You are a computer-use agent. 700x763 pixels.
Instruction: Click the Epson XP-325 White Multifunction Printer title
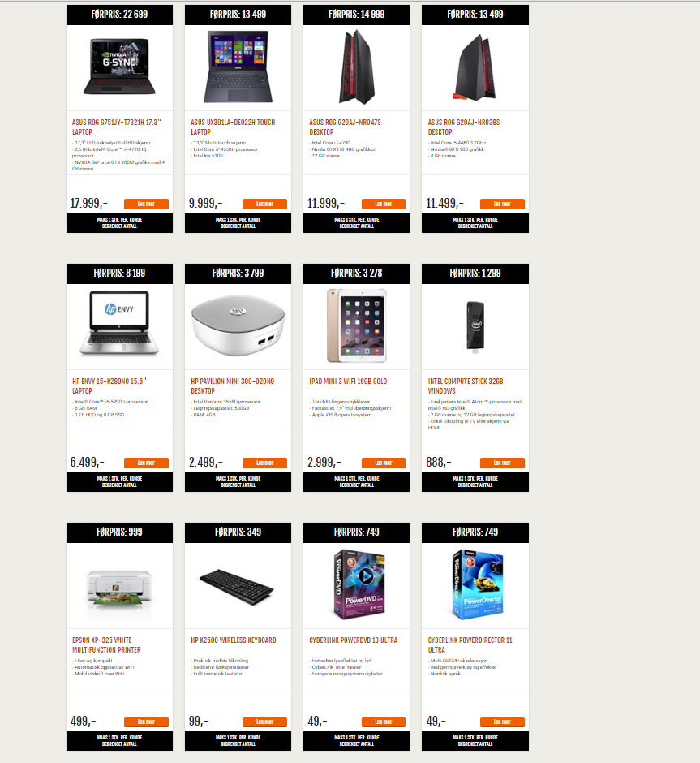(x=106, y=644)
